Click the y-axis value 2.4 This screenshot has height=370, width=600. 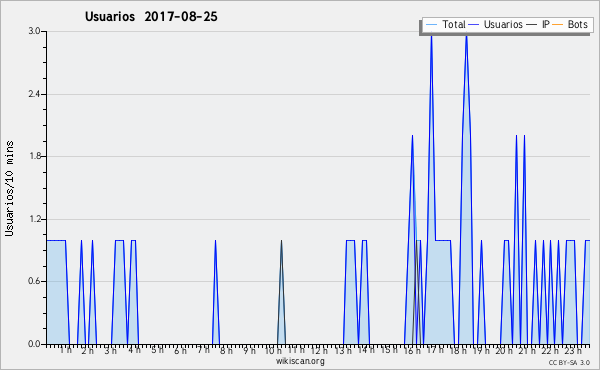click(x=34, y=94)
